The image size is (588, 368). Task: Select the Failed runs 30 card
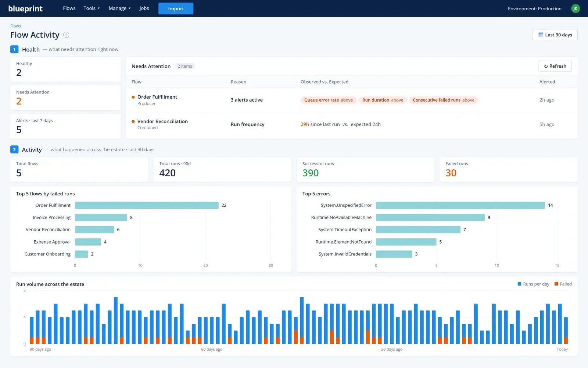509,170
